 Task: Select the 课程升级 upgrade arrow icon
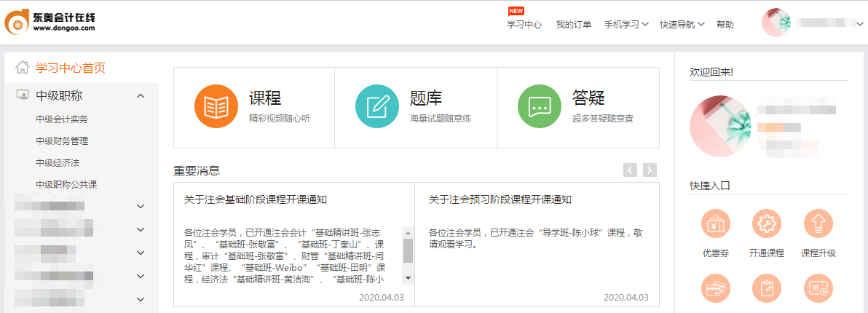[818, 225]
